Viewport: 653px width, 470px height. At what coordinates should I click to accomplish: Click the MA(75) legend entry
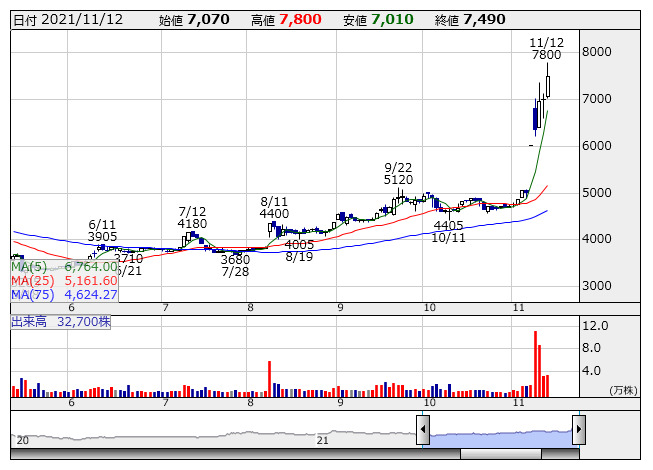click(x=64, y=294)
